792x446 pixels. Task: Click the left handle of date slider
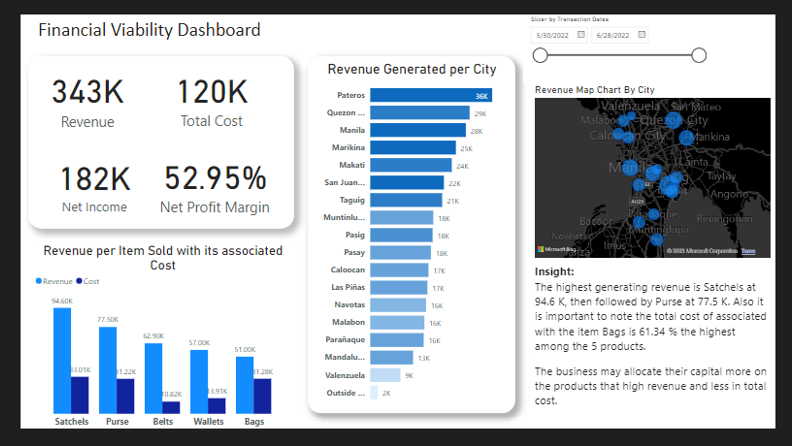click(x=542, y=55)
